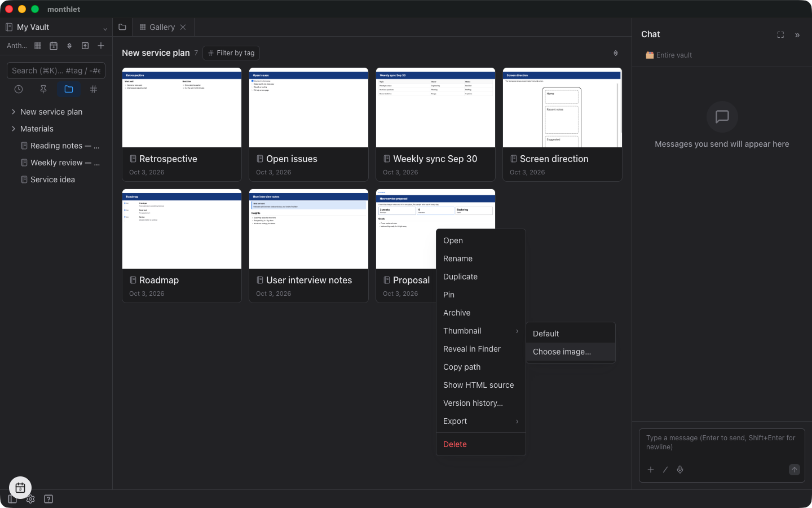The height and width of the screenshot is (508, 812).
Task: Open help with the question mark icon
Action: 48,499
